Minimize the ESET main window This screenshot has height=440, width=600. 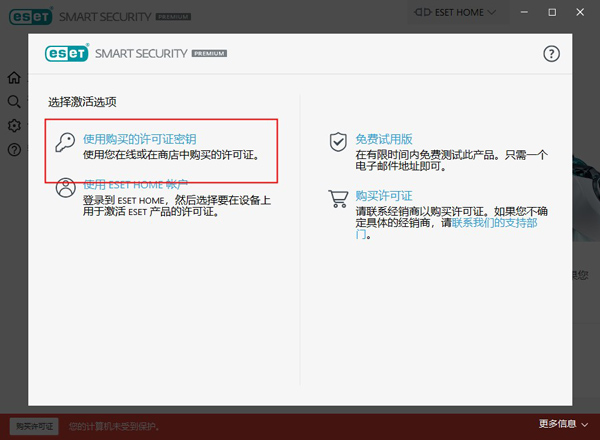(x=524, y=13)
